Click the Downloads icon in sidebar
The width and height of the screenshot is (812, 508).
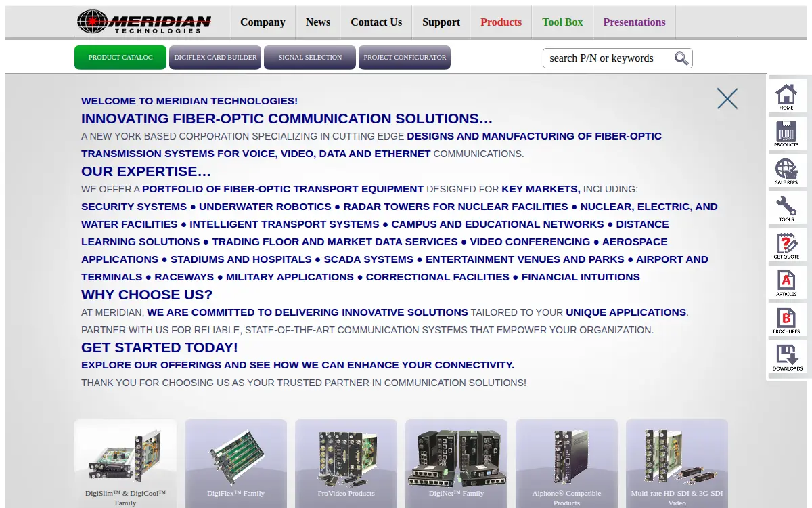(786, 358)
